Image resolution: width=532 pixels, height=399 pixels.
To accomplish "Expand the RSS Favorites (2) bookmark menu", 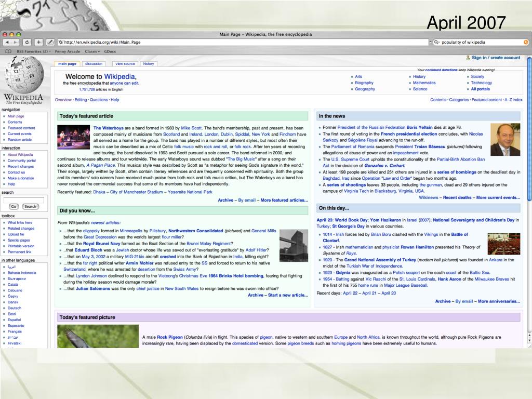I will (34, 51).
